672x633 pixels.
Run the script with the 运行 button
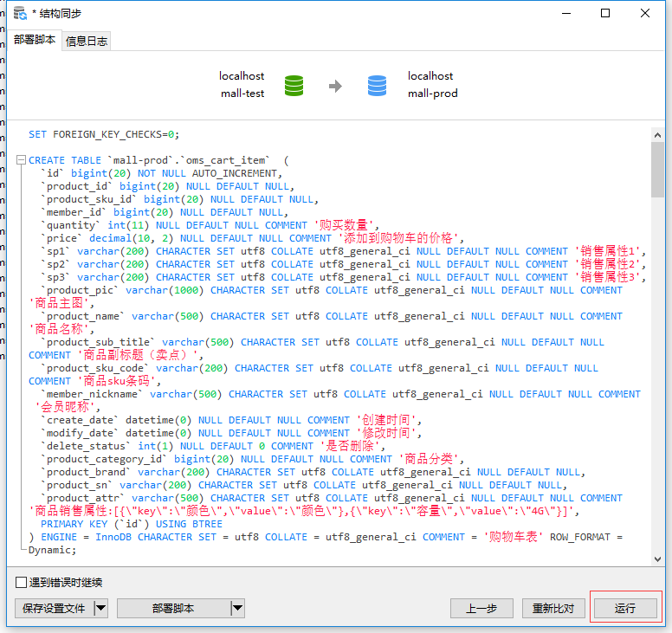[625, 609]
